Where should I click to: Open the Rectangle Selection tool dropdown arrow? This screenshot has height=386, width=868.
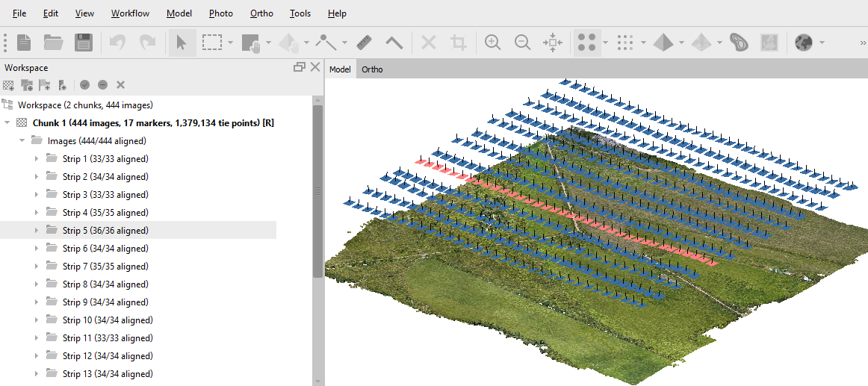(x=231, y=43)
